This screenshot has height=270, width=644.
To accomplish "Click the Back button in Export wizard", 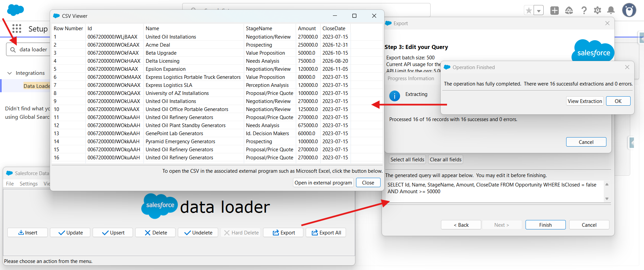I will (x=461, y=225).
